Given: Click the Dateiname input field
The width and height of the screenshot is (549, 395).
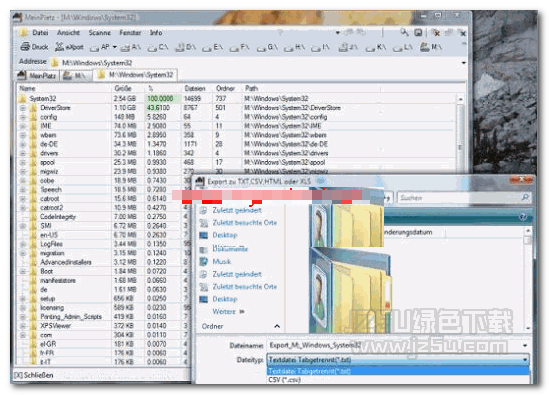Looking at the screenshot, I should (x=398, y=345).
